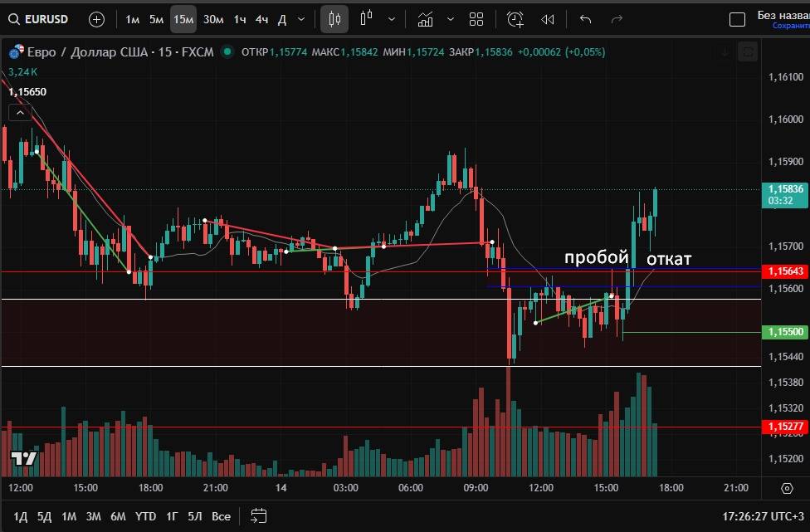Viewport: 810px width, 532px height.
Task: Expand the timeframe dropdown chevron
Action: point(300,19)
